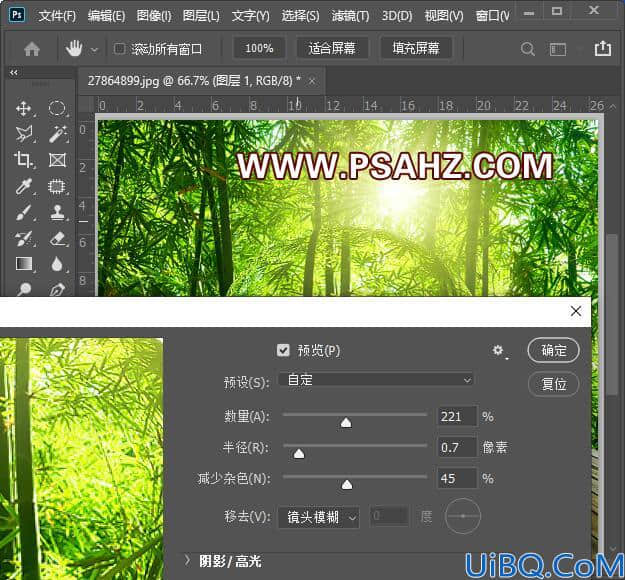Click the 半径(R) radius slider handle
This screenshot has height=580, width=625.
299,454
